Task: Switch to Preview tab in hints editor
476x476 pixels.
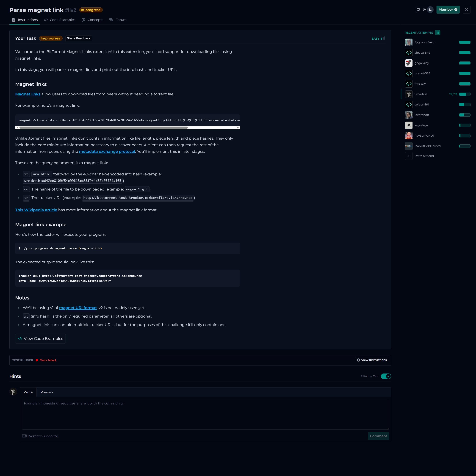Action: point(47,392)
